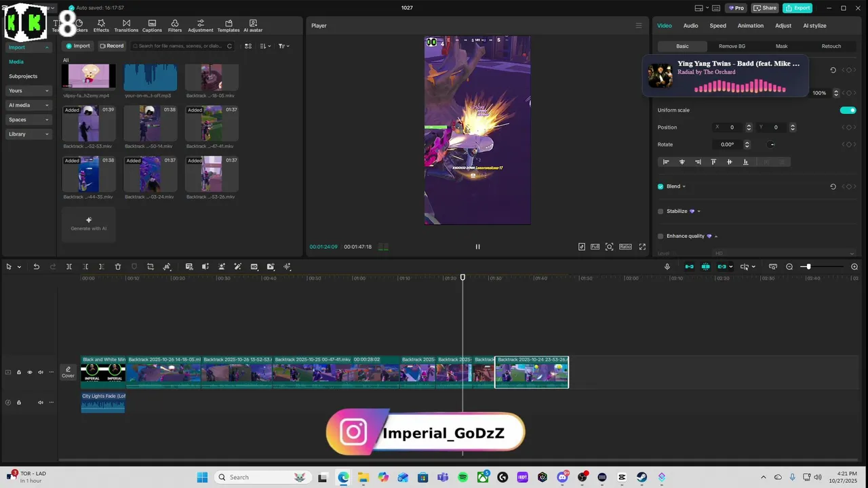Open fullscreen preview in the Player

point(642,247)
